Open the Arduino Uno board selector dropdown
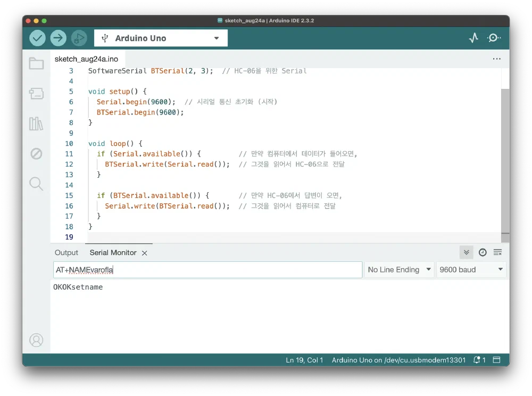This screenshot has height=396, width=532. (x=161, y=38)
